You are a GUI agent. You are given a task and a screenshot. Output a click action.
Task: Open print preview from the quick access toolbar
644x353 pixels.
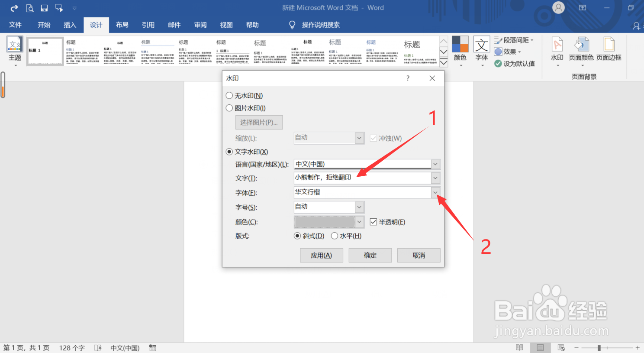[x=30, y=8]
